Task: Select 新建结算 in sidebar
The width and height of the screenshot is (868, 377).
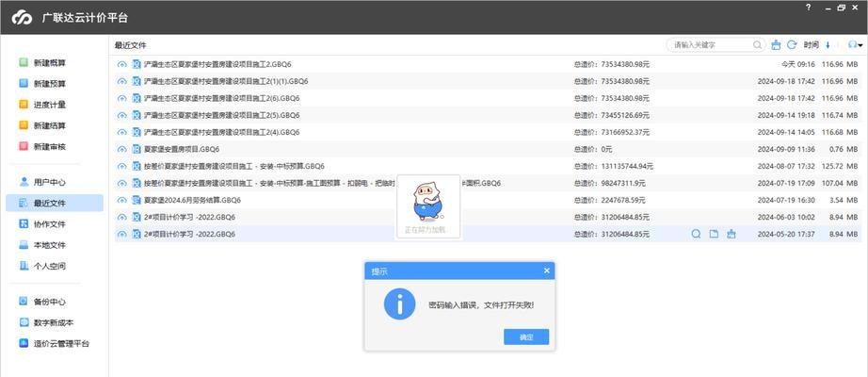Action: [x=42, y=126]
